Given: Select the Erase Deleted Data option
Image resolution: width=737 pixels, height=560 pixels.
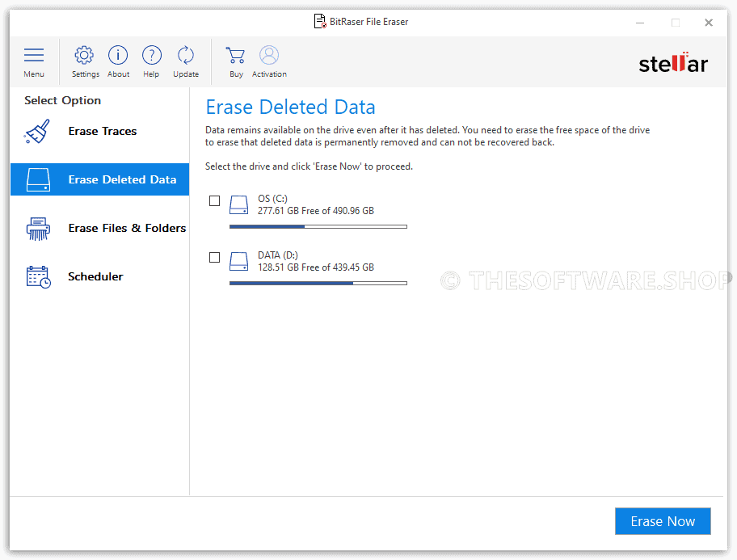Looking at the screenshot, I should click(x=99, y=179).
